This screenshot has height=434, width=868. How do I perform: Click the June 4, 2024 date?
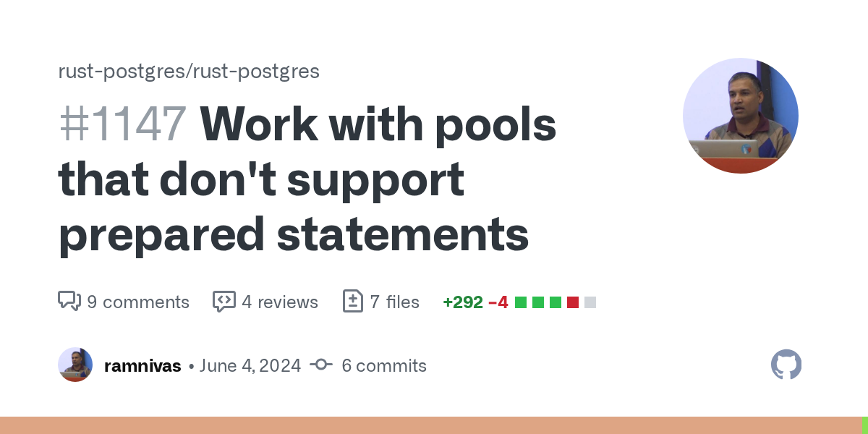[x=250, y=366]
